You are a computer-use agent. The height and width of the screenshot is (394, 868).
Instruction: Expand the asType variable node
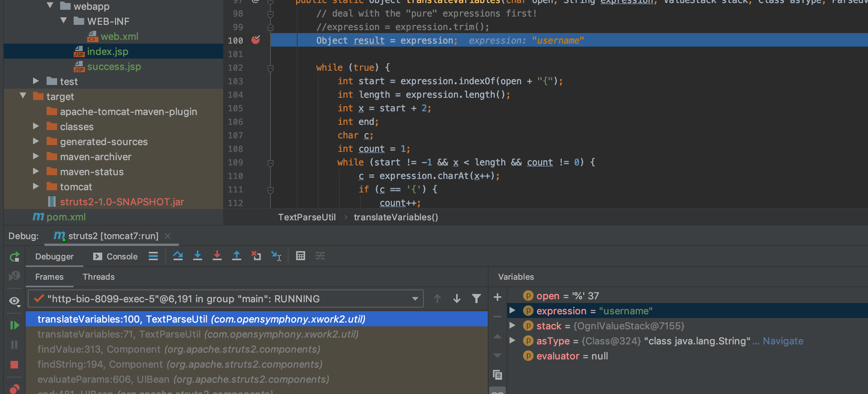coord(512,341)
